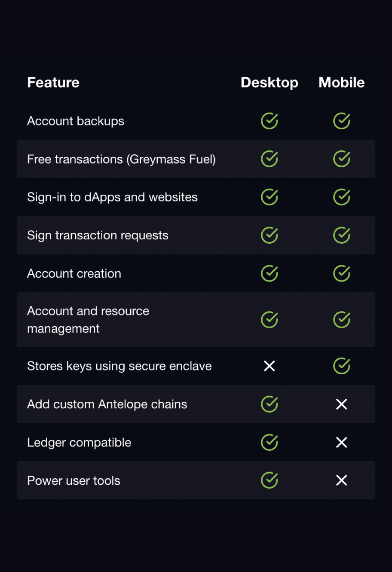Viewport: 392px width, 572px height.
Task: Click the Account and resource management label
Action: tap(88, 320)
